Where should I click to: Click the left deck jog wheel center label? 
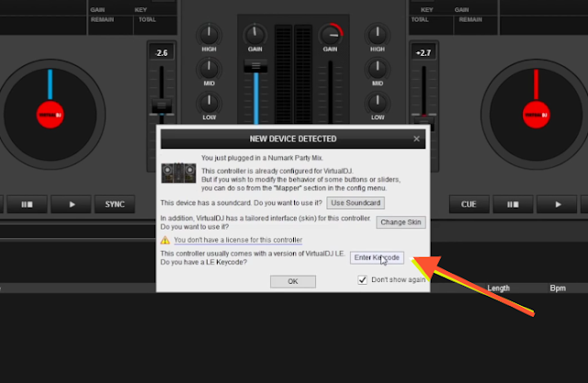(51, 115)
